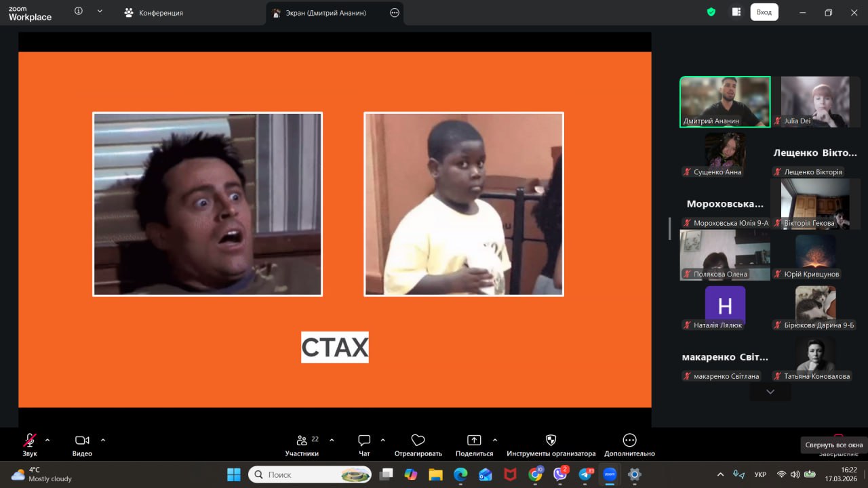Expand share options arrow next to Share
The width and height of the screenshot is (868, 488).
494,440
